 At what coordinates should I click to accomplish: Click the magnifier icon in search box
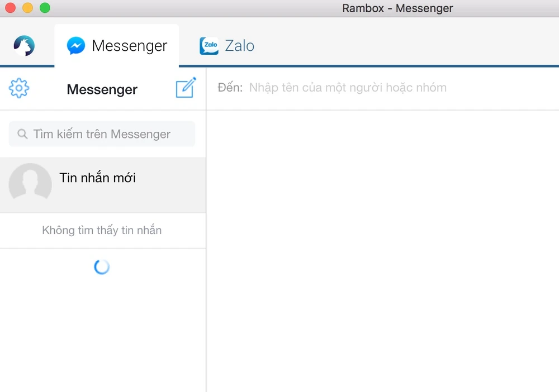coord(23,134)
